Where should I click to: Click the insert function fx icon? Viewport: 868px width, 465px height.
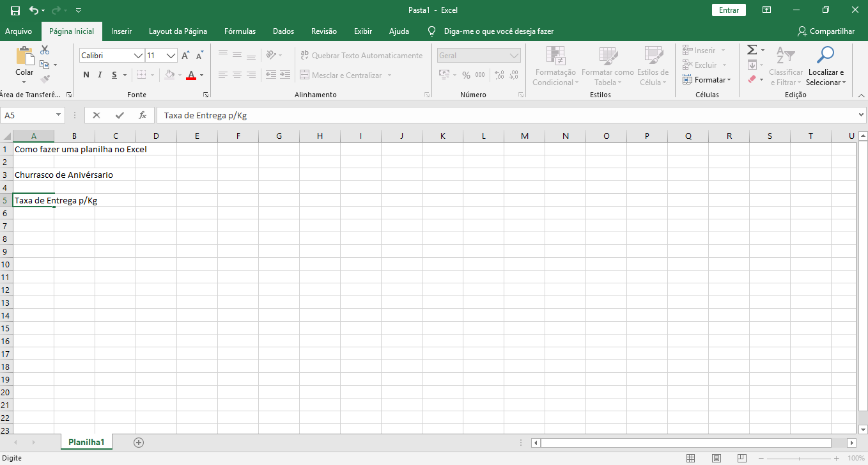[143, 116]
